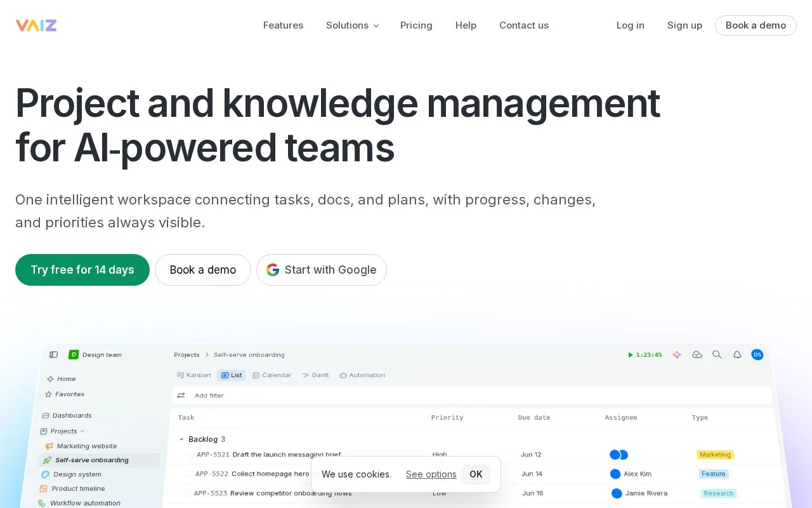Image resolution: width=812 pixels, height=508 pixels.
Task: Click Book a demo below the headline
Action: tap(203, 270)
